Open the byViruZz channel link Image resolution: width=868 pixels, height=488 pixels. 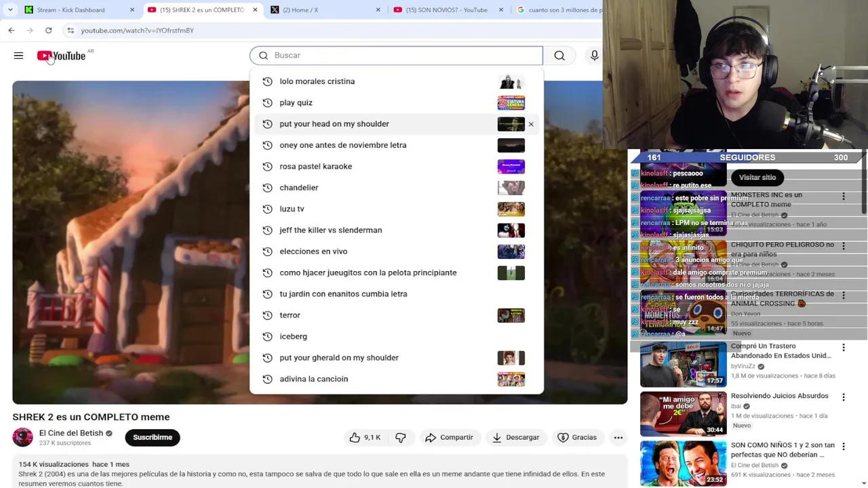click(743, 366)
